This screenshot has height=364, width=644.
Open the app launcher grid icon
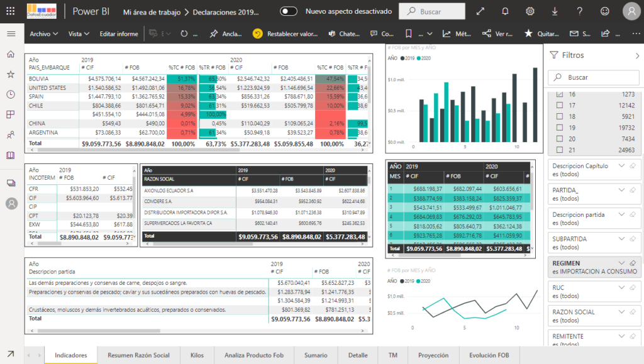click(11, 11)
